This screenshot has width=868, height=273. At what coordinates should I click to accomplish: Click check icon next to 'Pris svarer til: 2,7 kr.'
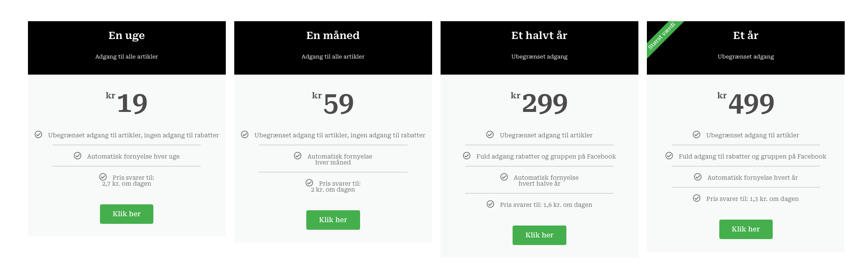[103, 177]
